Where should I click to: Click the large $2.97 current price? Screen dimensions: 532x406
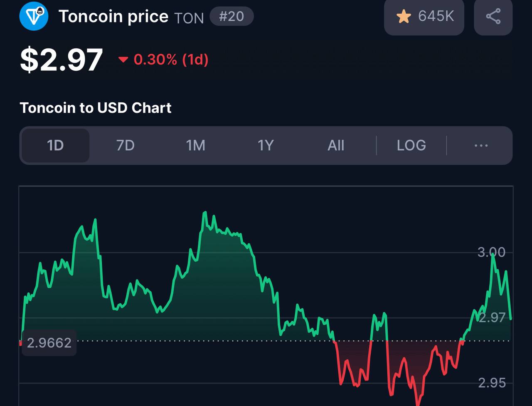pyautogui.click(x=62, y=60)
